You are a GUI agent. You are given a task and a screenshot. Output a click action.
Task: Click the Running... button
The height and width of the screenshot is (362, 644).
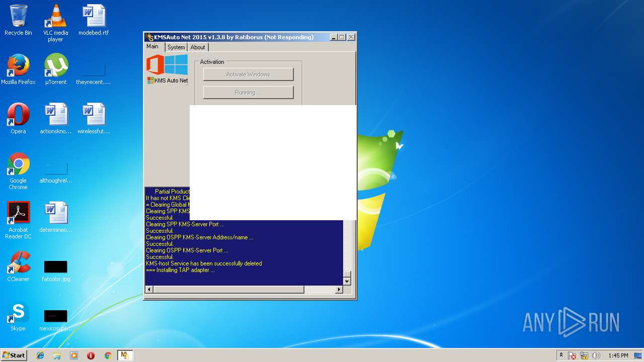tap(248, 93)
